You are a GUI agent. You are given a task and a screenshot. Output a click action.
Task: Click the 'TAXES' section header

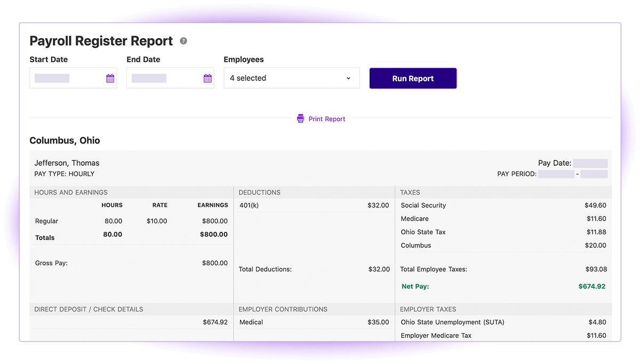click(x=410, y=192)
